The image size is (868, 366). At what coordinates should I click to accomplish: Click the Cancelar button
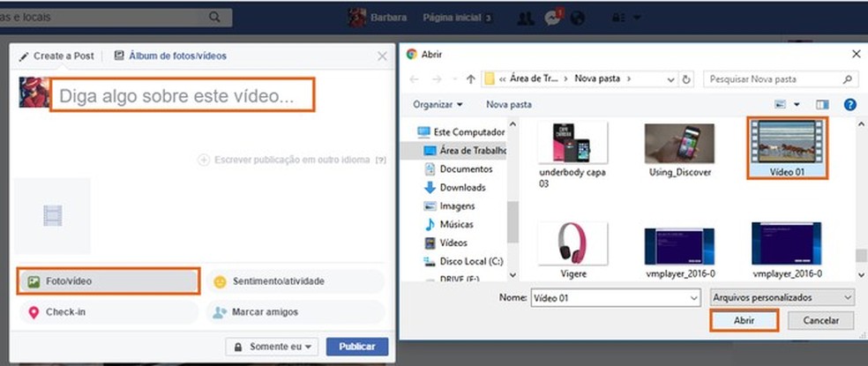[821, 321]
